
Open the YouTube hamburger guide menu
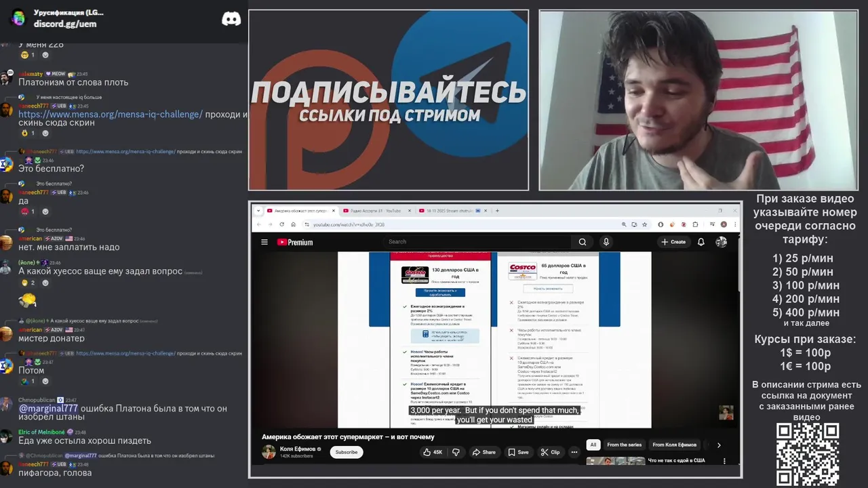click(x=264, y=242)
